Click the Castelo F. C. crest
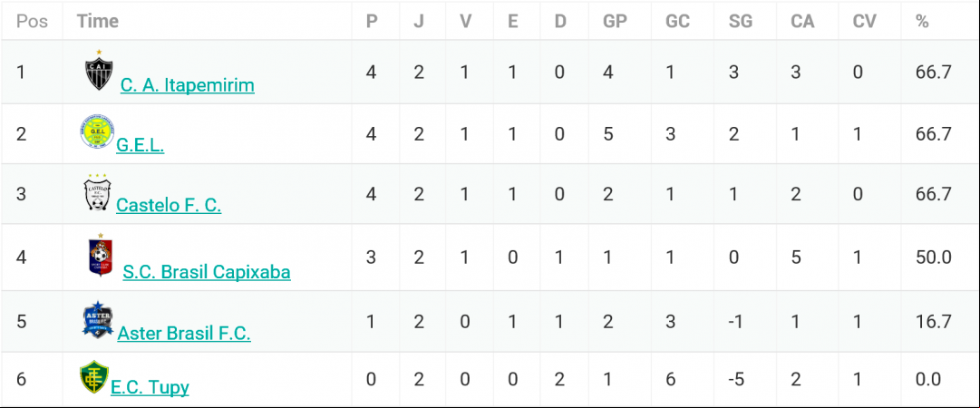980x408 pixels. (x=97, y=192)
